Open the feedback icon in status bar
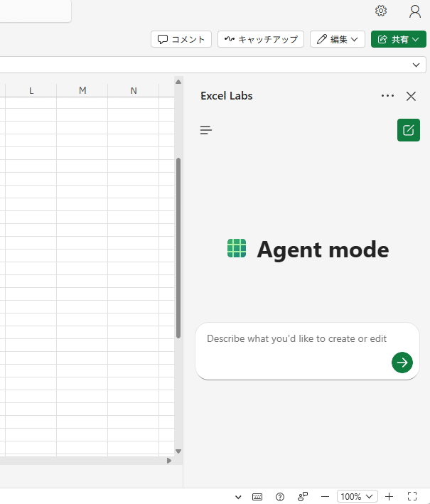 [302, 497]
